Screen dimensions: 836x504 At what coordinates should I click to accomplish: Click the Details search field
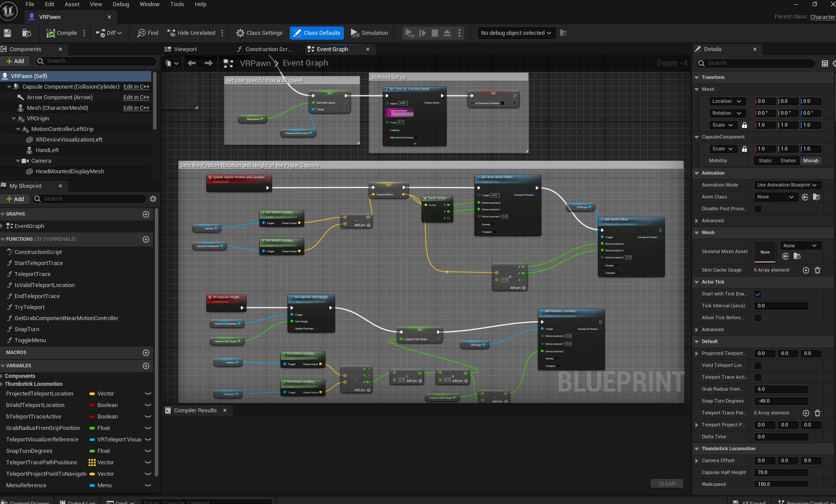[755, 63]
